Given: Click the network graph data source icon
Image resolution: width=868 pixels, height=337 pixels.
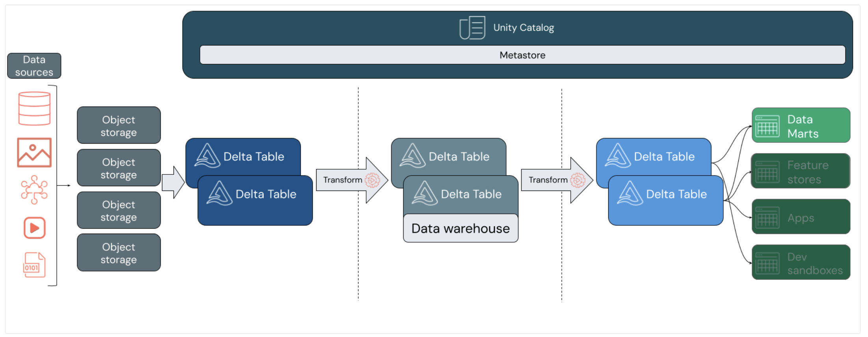Looking at the screenshot, I should click(34, 189).
